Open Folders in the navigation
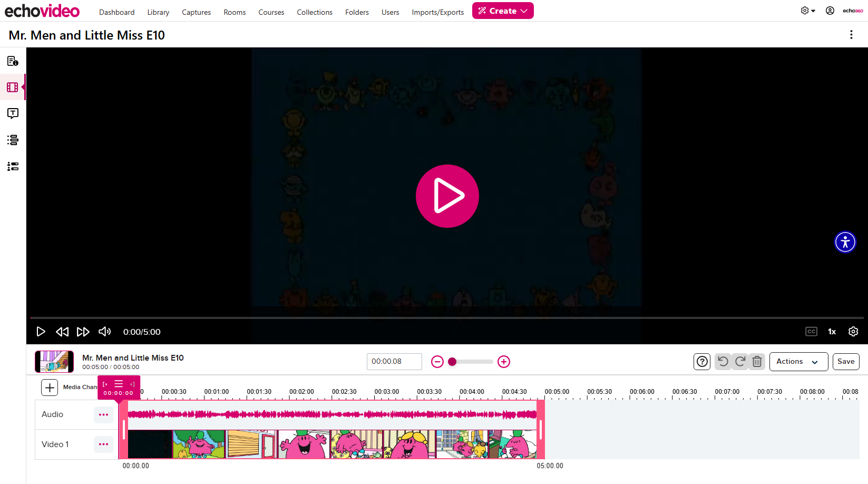Screen dimensions: 868x484 [357, 12]
